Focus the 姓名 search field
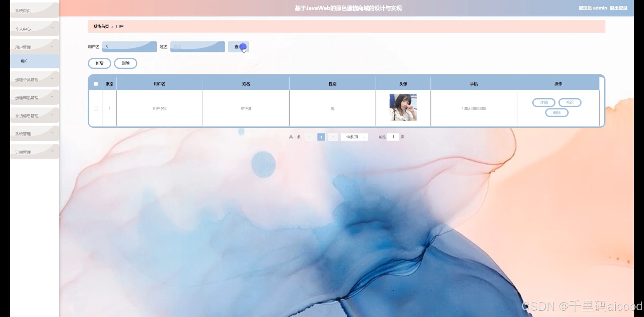Viewport: 644px width, 317px height. point(198,47)
